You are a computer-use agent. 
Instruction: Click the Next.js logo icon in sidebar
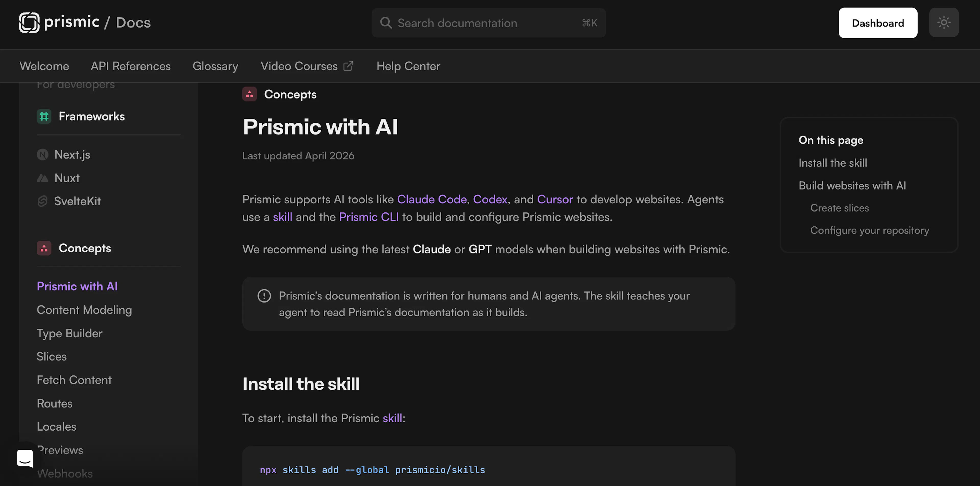click(43, 155)
